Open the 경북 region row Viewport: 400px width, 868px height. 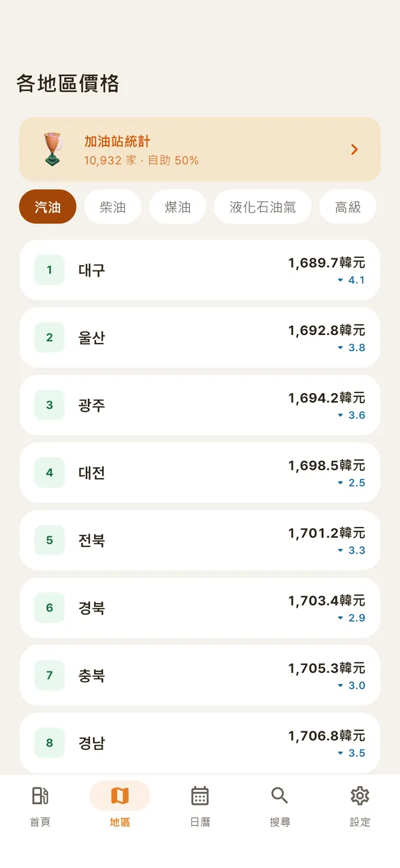coord(200,608)
